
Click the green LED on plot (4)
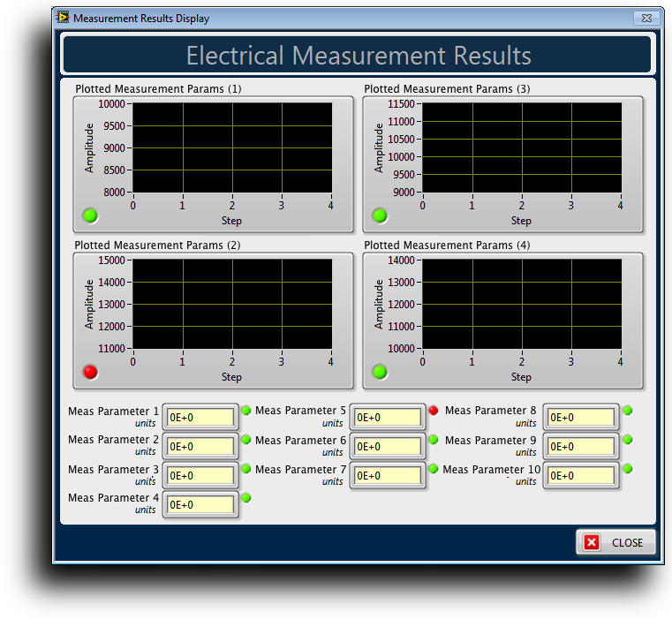380,372
